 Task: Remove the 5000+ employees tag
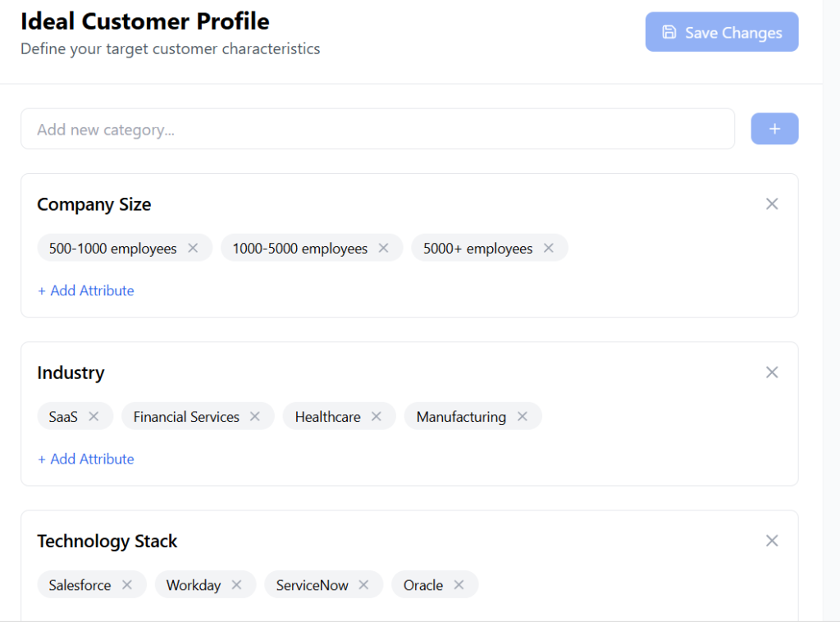[549, 248]
